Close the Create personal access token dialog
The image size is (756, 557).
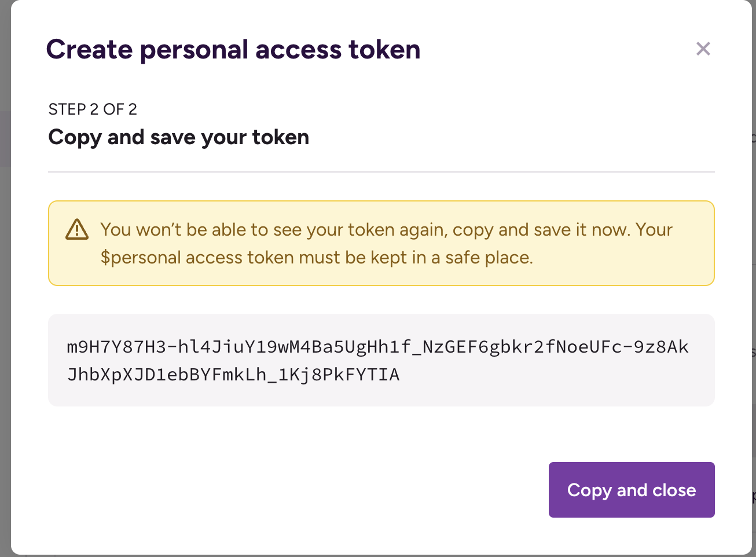pos(703,49)
